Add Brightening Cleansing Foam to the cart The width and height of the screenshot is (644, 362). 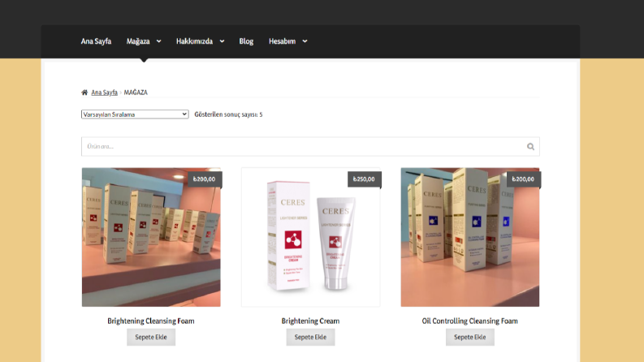click(x=151, y=337)
